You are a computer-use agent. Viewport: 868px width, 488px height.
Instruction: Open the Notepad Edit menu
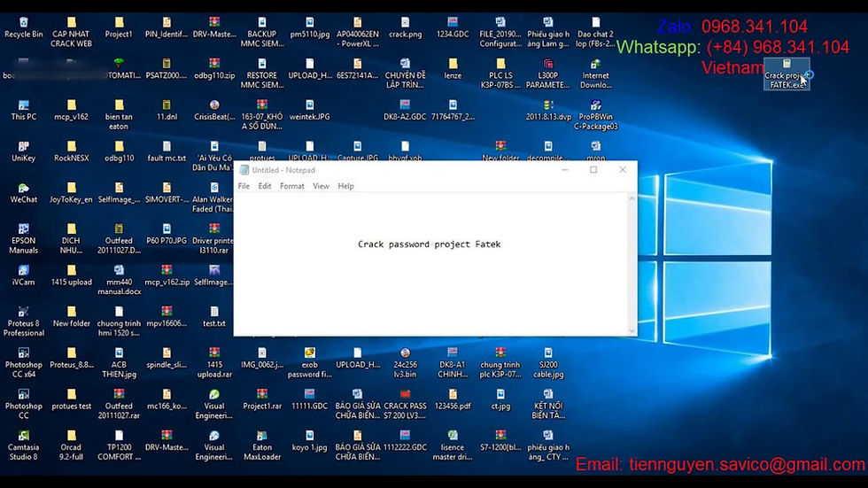pos(265,186)
